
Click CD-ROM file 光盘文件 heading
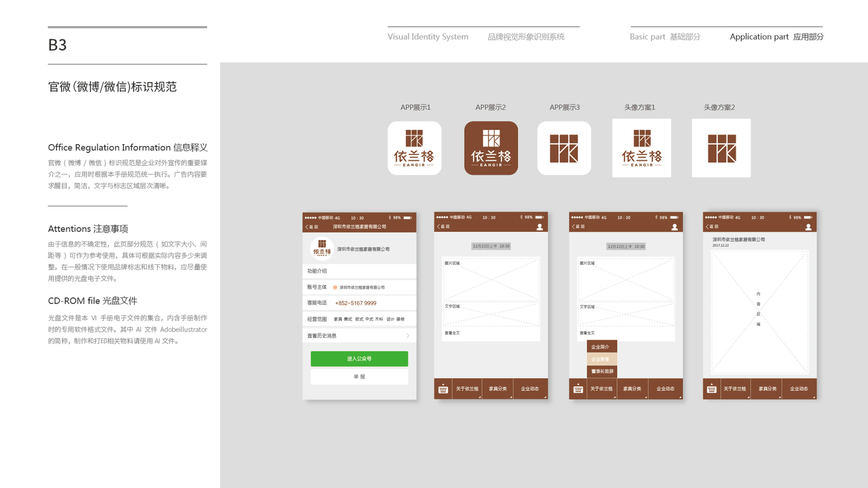93,301
